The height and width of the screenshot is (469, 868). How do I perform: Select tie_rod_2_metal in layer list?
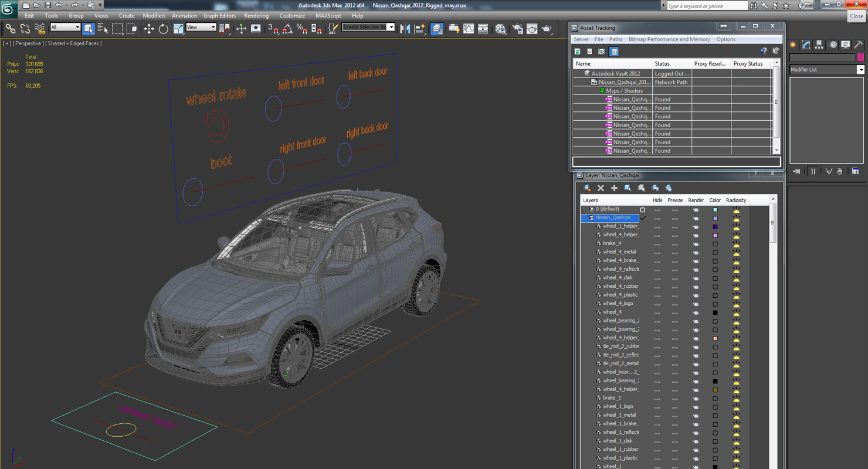tap(621, 363)
